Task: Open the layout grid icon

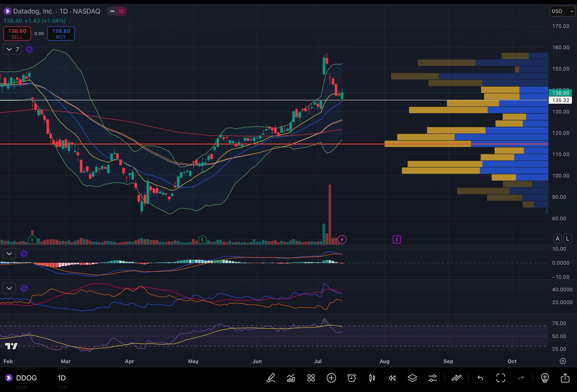Action: pos(311,378)
